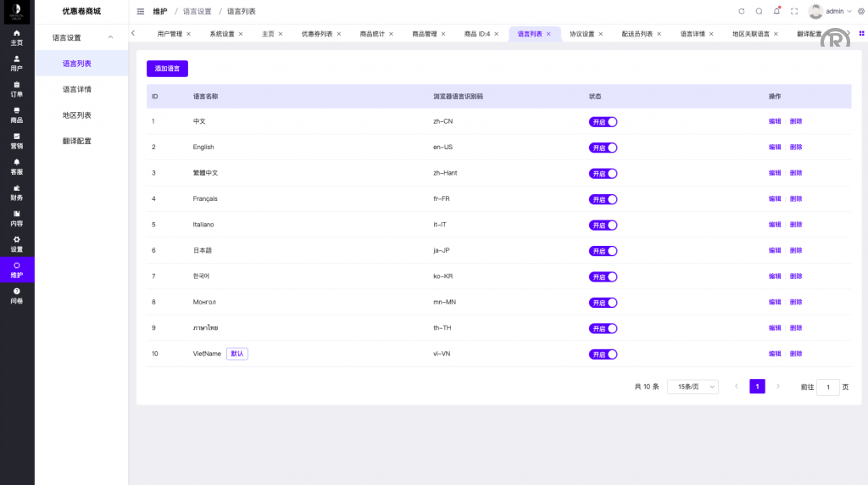Open 财务 section in left sidebar
Image resolution: width=868 pixels, height=485 pixels.
tap(17, 192)
